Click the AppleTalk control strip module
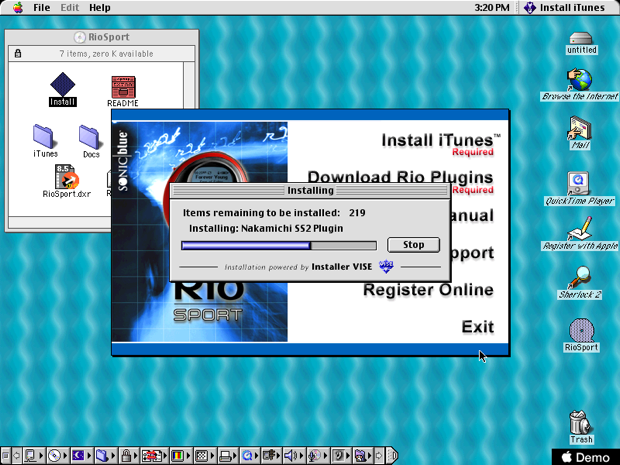The image size is (620, 465). point(30,456)
